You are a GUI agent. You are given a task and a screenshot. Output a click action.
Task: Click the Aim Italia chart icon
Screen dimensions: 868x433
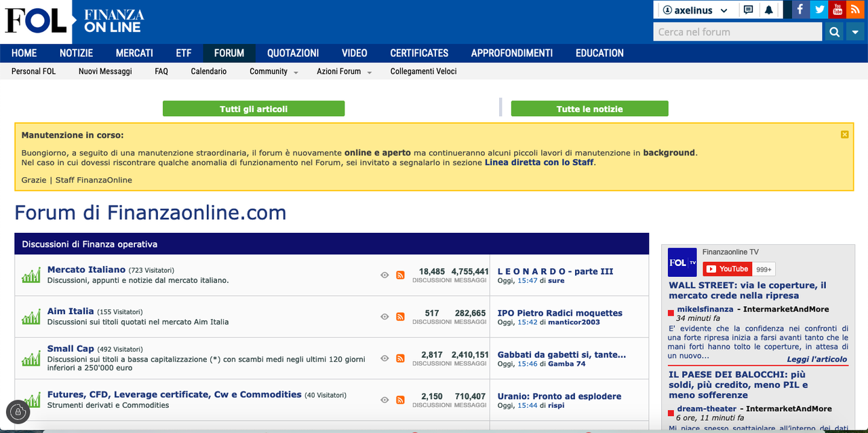(x=31, y=317)
